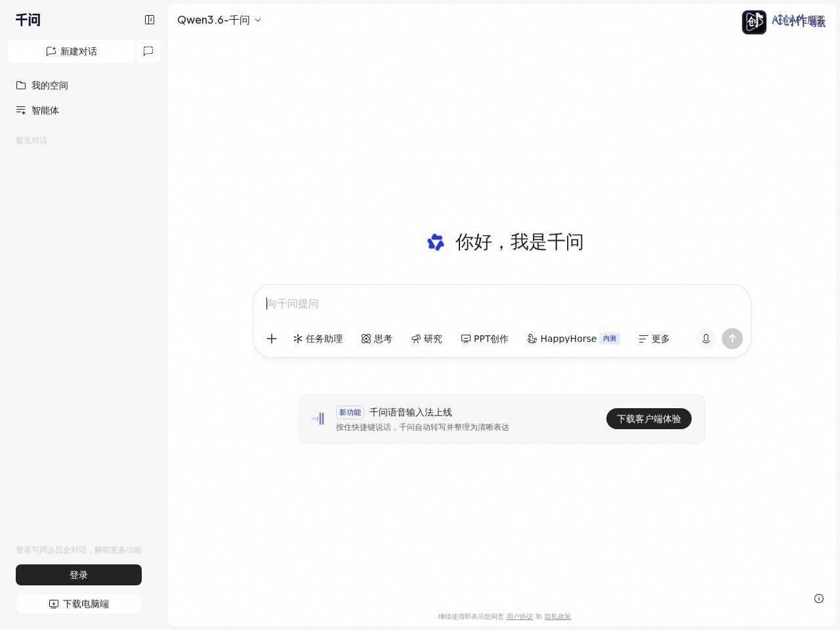Open the 隐私政策 link
The image size is (840, 630).
pyautogui.click(x=558, y=617)
